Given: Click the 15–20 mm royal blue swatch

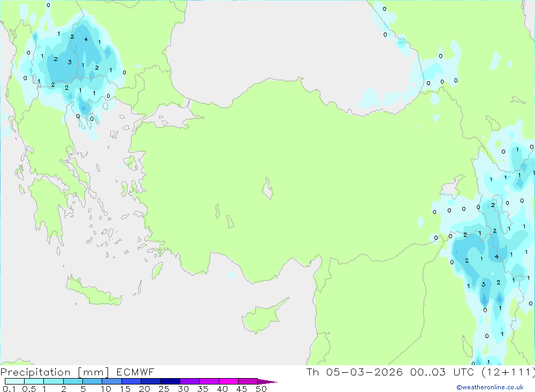Looking at the screenshot, I should [x=131, y=381].
